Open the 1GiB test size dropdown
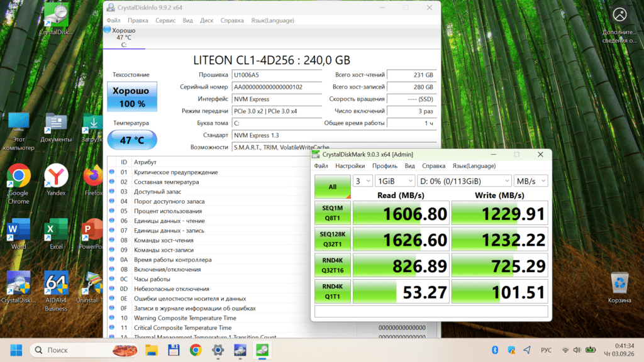This screenshot has height=362, width=644. [x=394, y=181]
